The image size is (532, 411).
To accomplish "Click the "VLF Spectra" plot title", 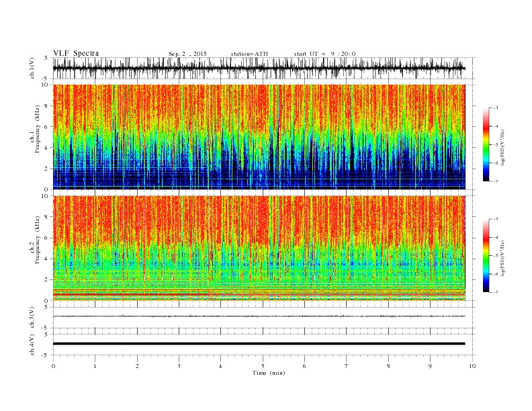I will 76,53.
